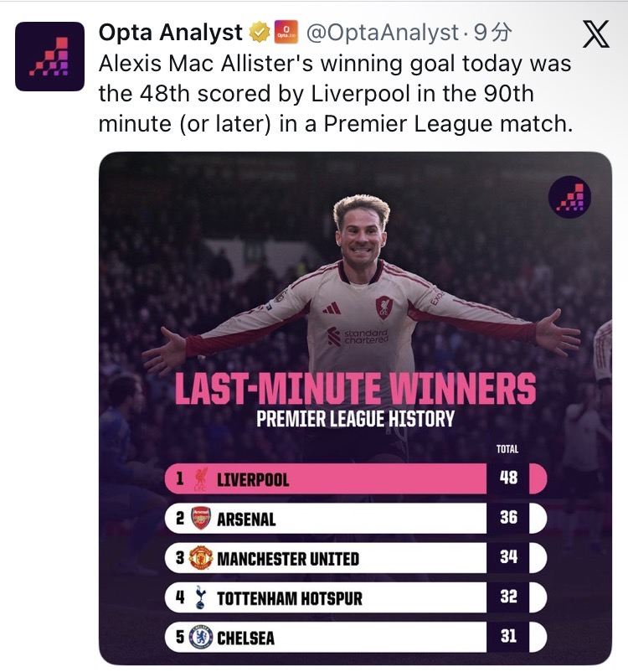Select the Chelsea total of 31

(508, 638)
